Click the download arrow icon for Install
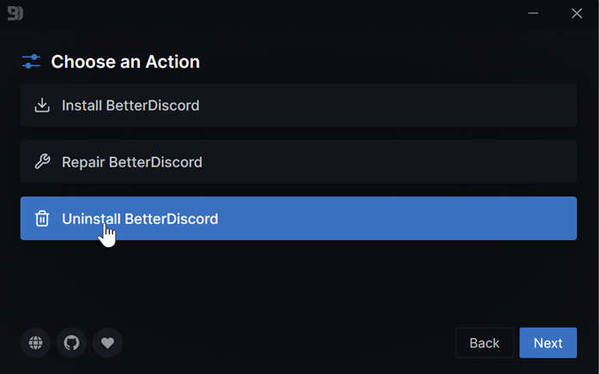The height and width of the screenshot is (374, 600). click(42, 105)
